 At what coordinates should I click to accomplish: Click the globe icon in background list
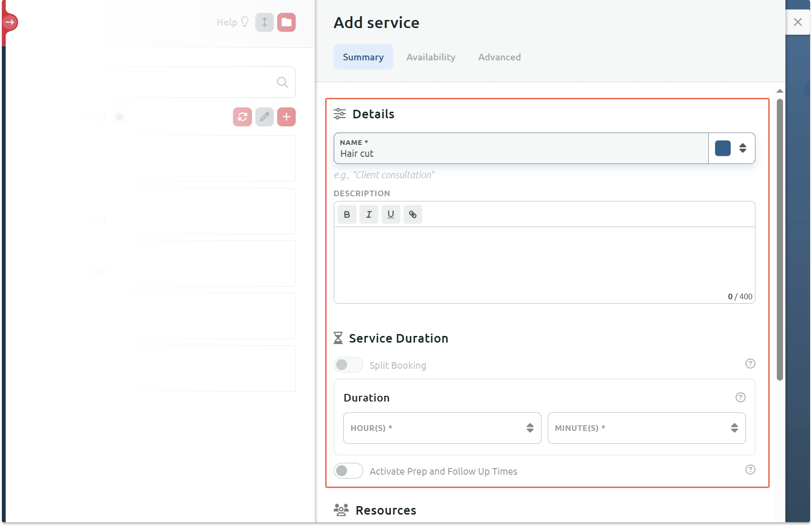click(x=119, y=117)
